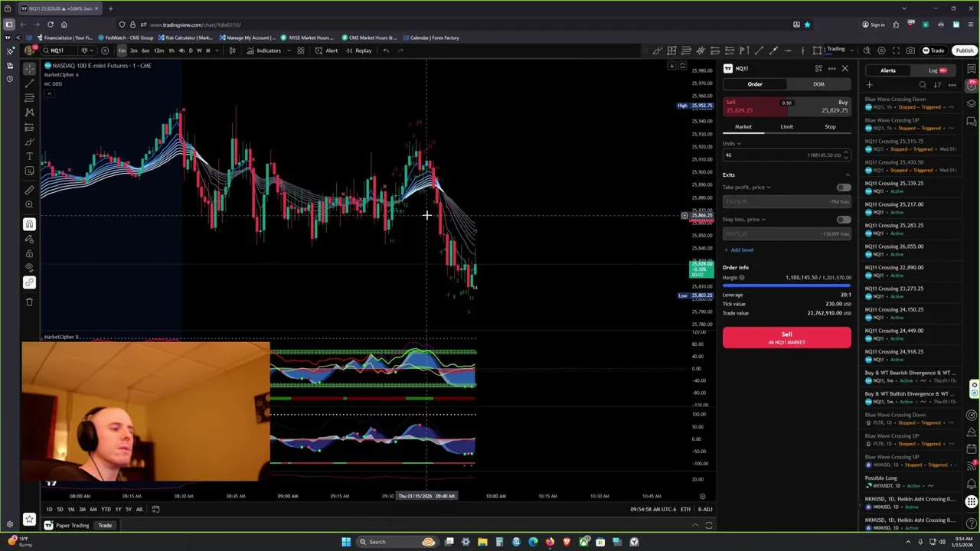The height and width of the screenshot is (551, 980).
Task: Switch to the alerts Log tab
Action: [x=937, y=70]
